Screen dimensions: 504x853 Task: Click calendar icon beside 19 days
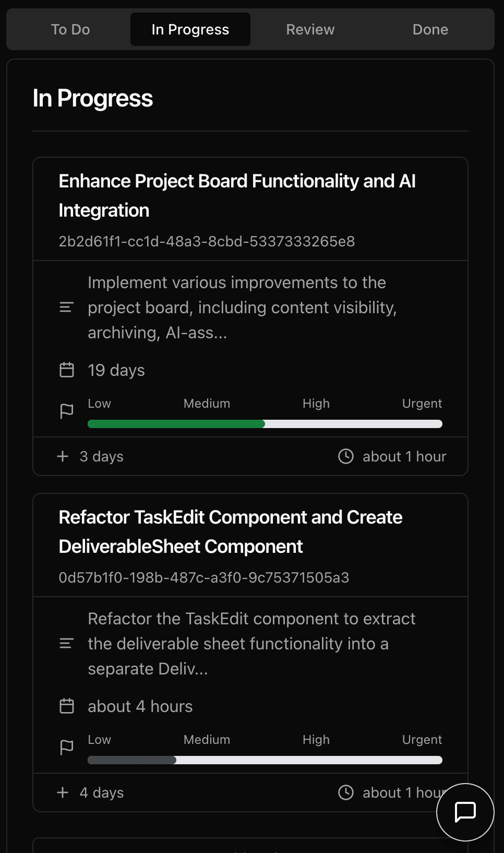(67, 370)
